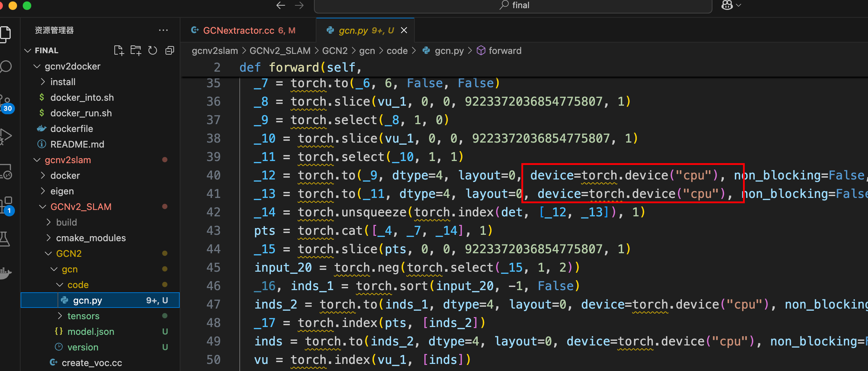The width and height of the screenshot is (868, 371).
Task: Open README.md file
Action: pyautogui.click(x=77, y=144)
